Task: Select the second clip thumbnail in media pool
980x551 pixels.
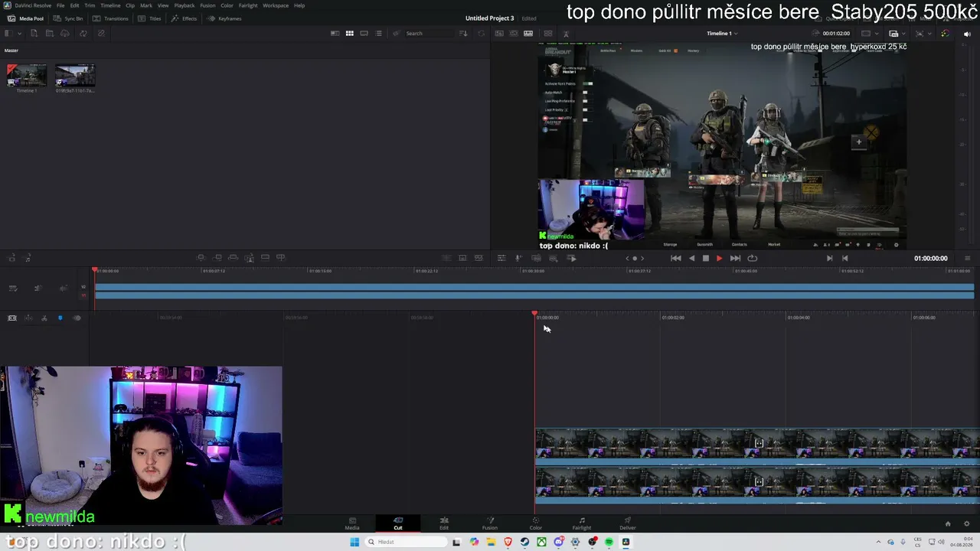Action: coord(75,75)
